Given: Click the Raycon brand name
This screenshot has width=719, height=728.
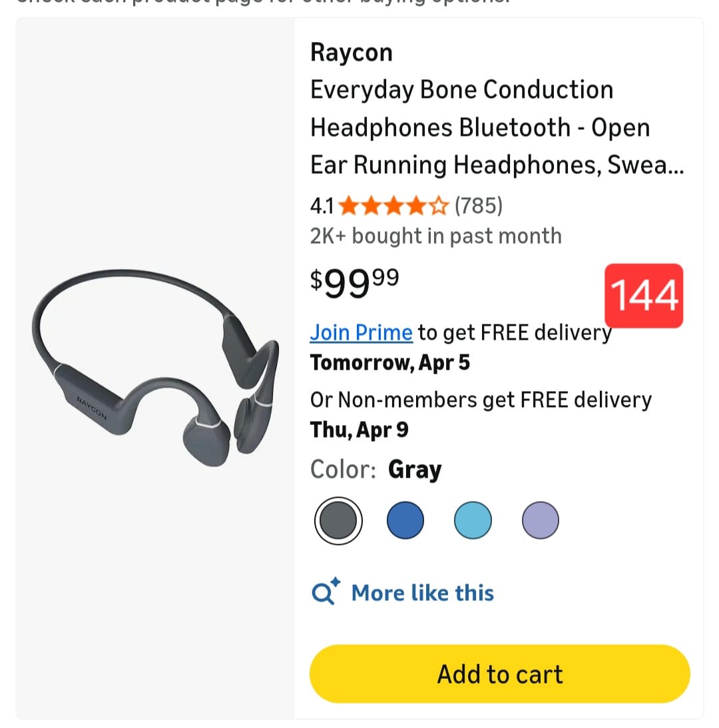Looking at the screenshot, I should coord(352,53).
